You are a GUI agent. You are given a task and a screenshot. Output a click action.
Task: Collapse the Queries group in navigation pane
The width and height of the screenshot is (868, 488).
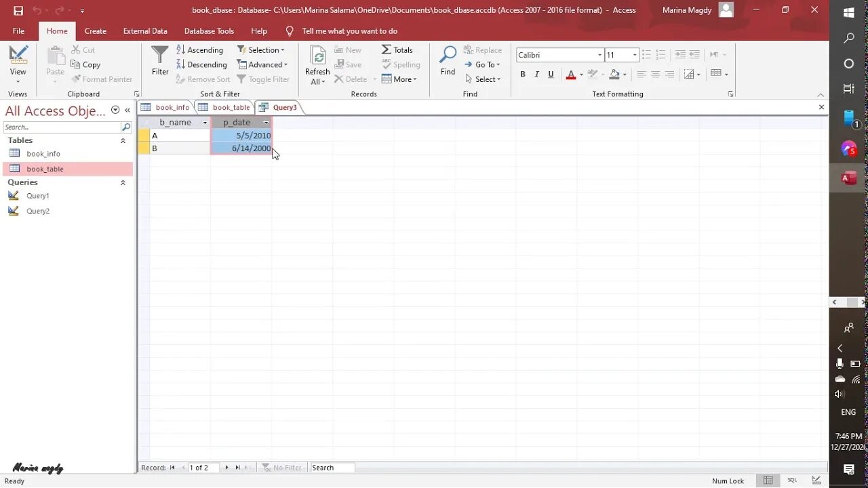(123, 182)
